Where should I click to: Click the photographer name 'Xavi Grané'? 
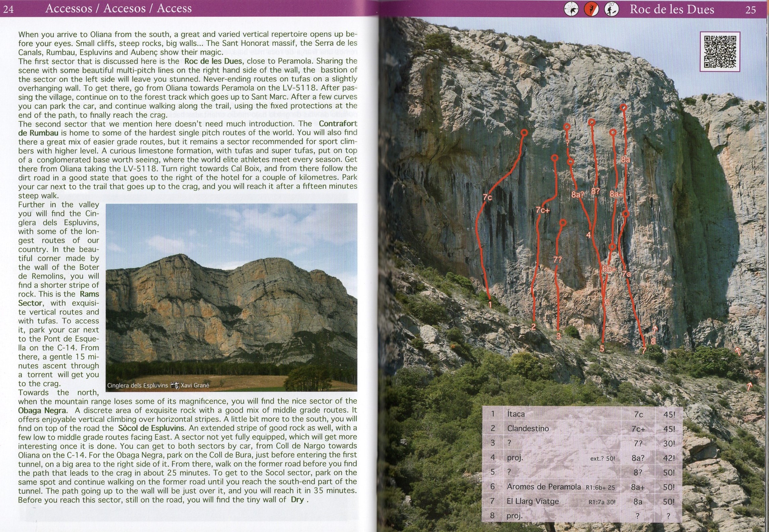coord(195,386)
